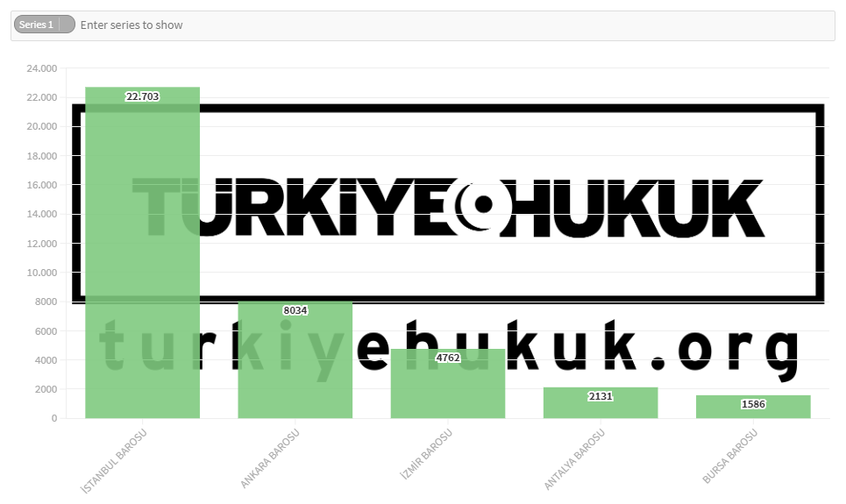
Task: Click the 0 y-axis tick label
Action: (54, 418)
